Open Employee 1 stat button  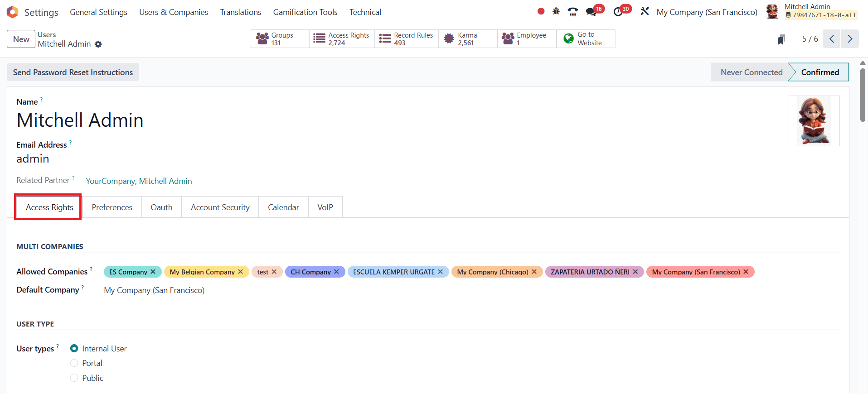(527, 39)
